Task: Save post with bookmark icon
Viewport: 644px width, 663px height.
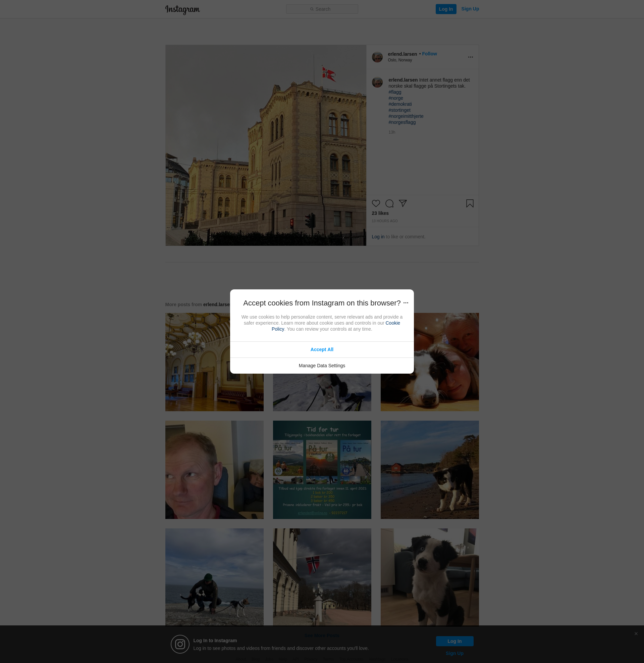Action: [470, 203]
